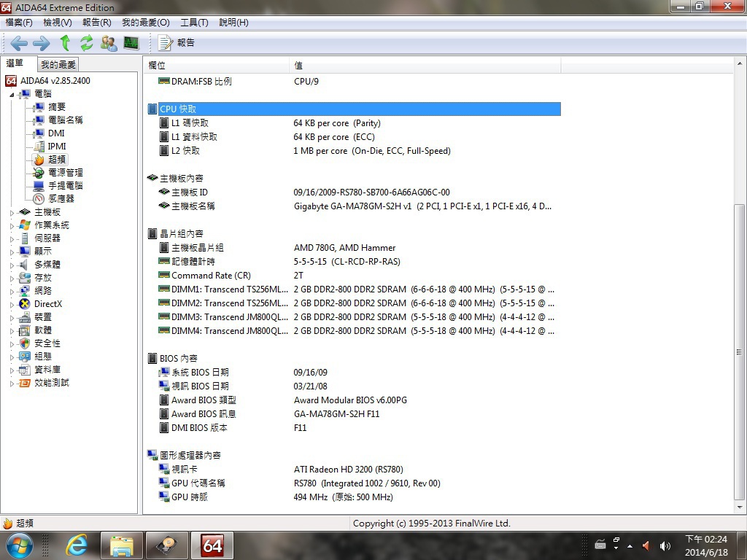Screen dimensions: 747x560
Task: Open the Windows Start menu orb
Action: pos(19,545)
